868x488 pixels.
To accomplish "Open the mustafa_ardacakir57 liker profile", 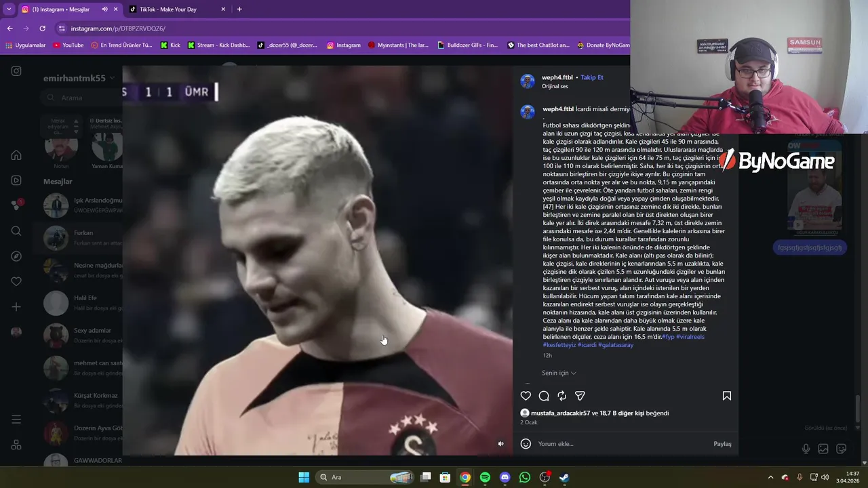I will [x=560, y=413].
